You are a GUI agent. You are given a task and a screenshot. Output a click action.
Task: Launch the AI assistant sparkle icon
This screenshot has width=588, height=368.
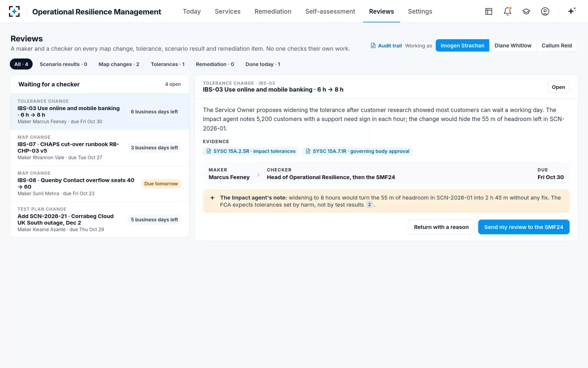click(572, 11)
